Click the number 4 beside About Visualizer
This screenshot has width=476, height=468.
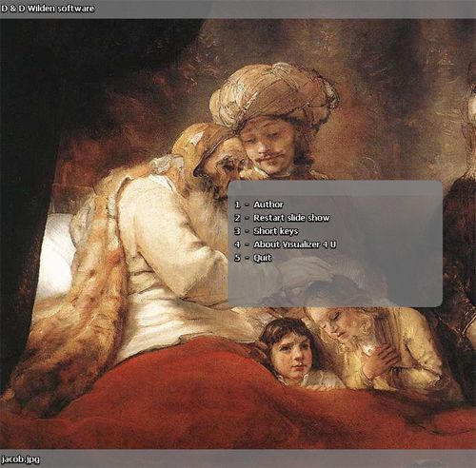pyautogui.click(x=237, y=244)
